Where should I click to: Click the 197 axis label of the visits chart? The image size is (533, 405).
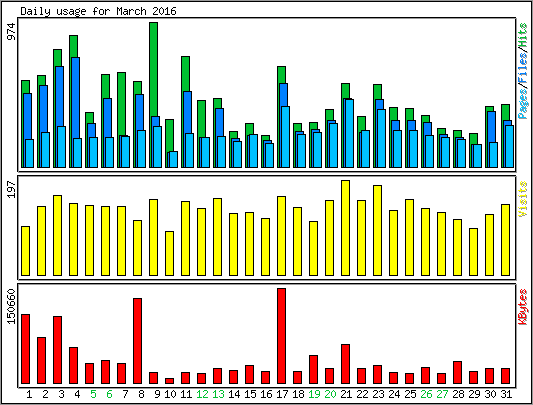pos(12,189)
